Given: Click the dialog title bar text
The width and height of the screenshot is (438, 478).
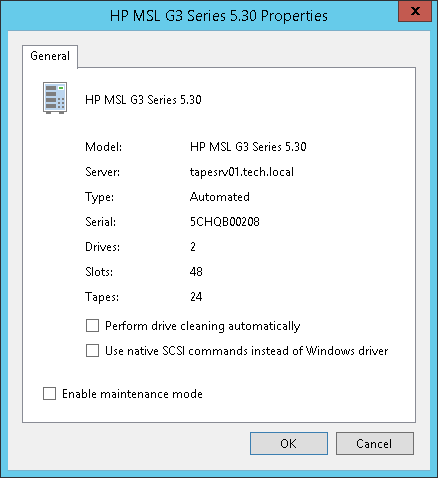Looking at the screenshot, I should [219, 16].
